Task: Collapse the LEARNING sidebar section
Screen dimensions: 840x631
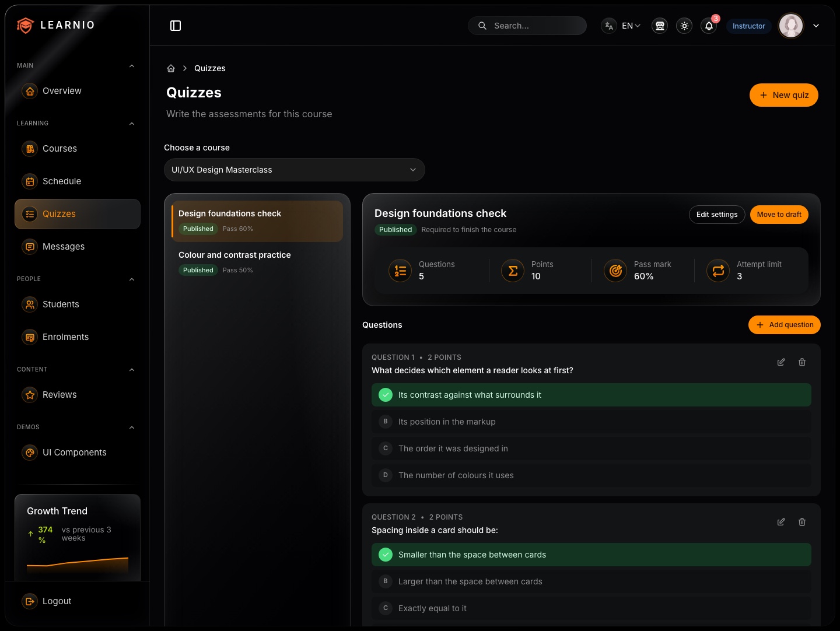Action: pos(132,124)
